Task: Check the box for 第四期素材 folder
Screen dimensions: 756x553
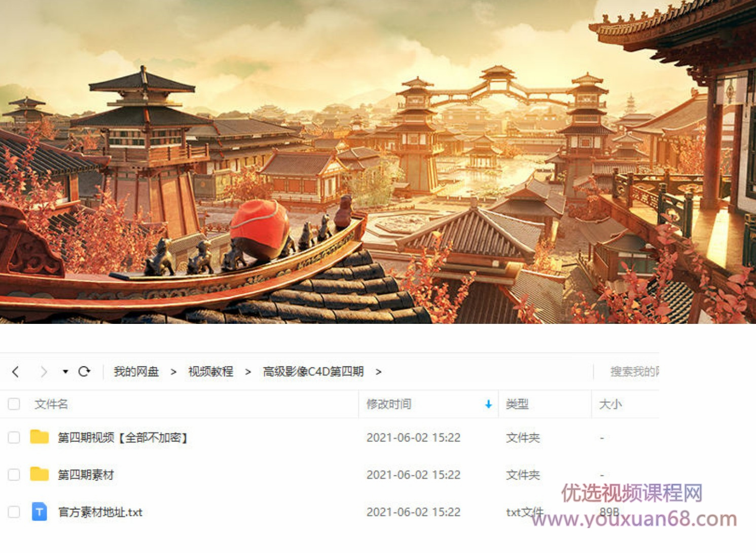Action: click(x=14, y=474)
